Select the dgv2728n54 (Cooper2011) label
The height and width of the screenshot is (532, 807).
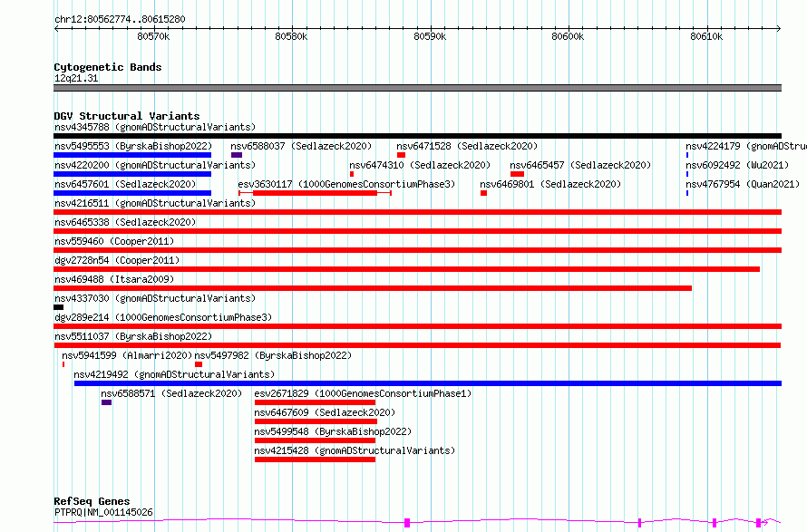point(117,260)
